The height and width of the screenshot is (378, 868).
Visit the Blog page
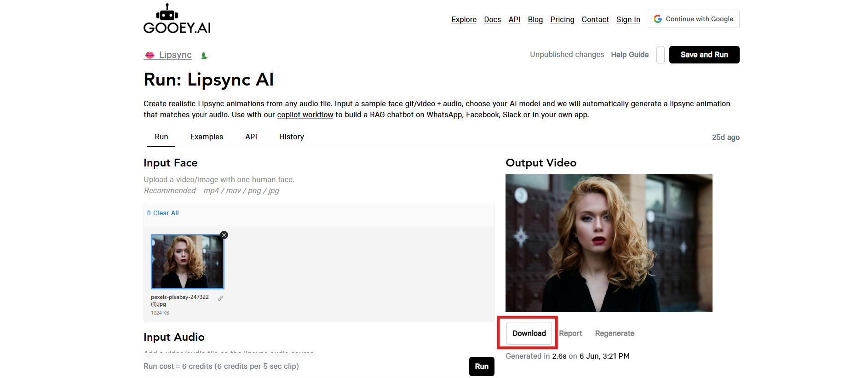click(535, 19)
